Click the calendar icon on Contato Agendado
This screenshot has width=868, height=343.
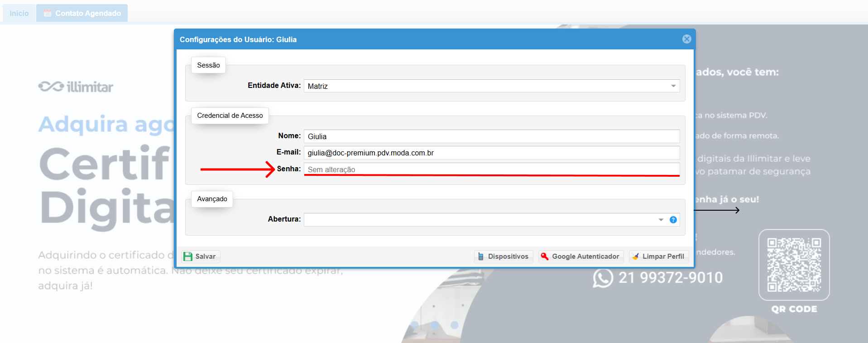click(x=47, y=13)
